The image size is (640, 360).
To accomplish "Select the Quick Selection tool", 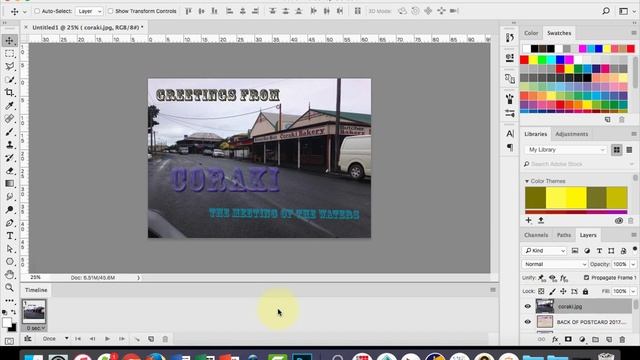I will pyautogui.click(x=9, y=80).
